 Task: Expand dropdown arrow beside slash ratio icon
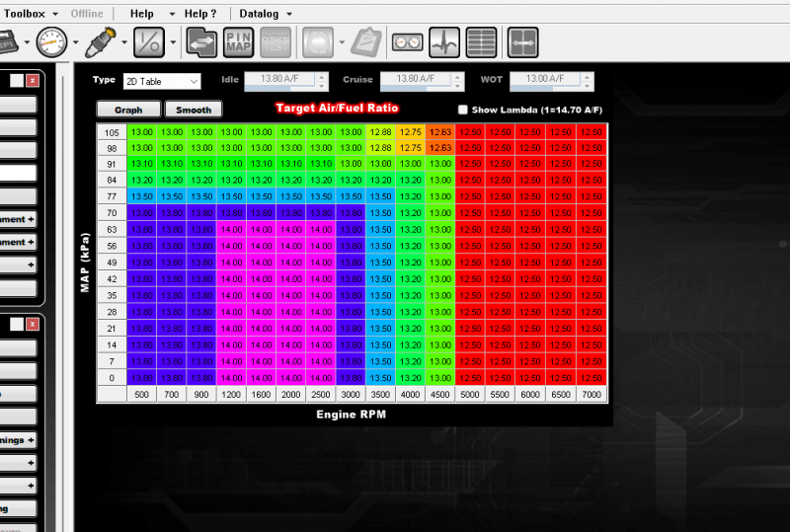(x=173, y=42)
